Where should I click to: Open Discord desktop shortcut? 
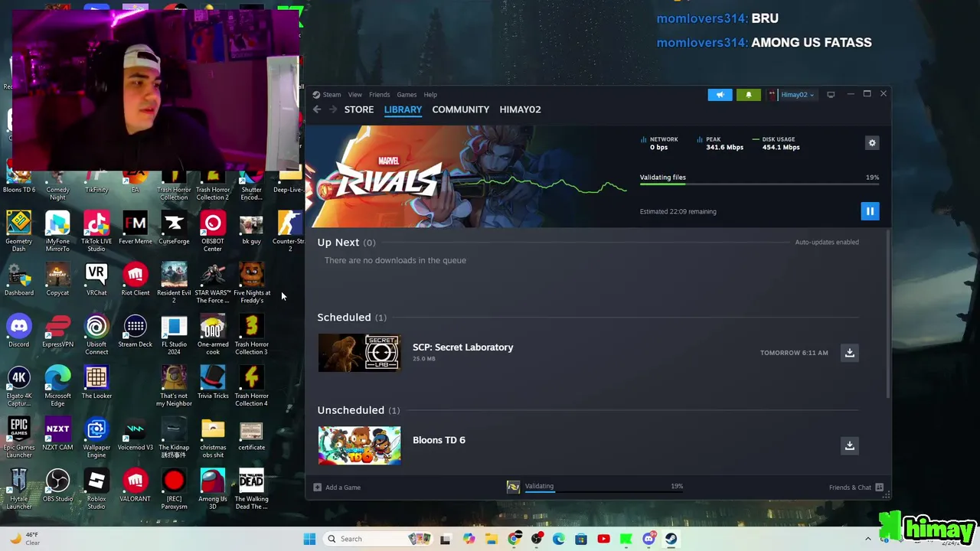point(19,331)
